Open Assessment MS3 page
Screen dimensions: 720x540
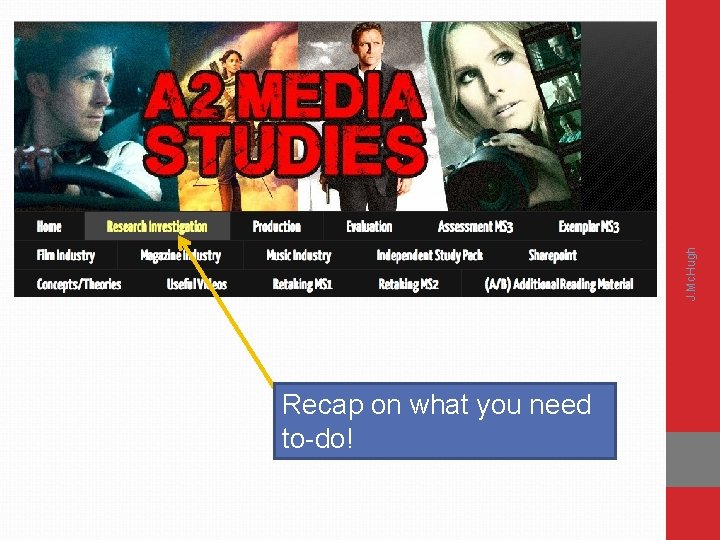pos(475,226)
